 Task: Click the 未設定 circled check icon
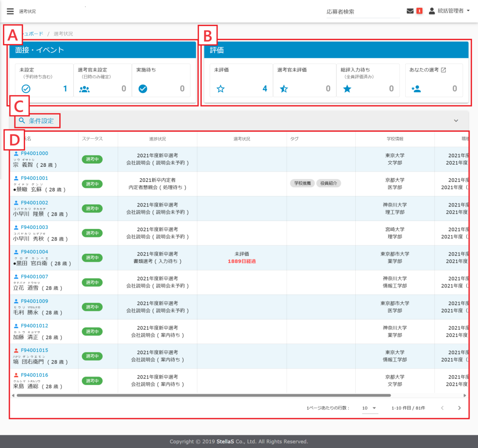(26, 89)
